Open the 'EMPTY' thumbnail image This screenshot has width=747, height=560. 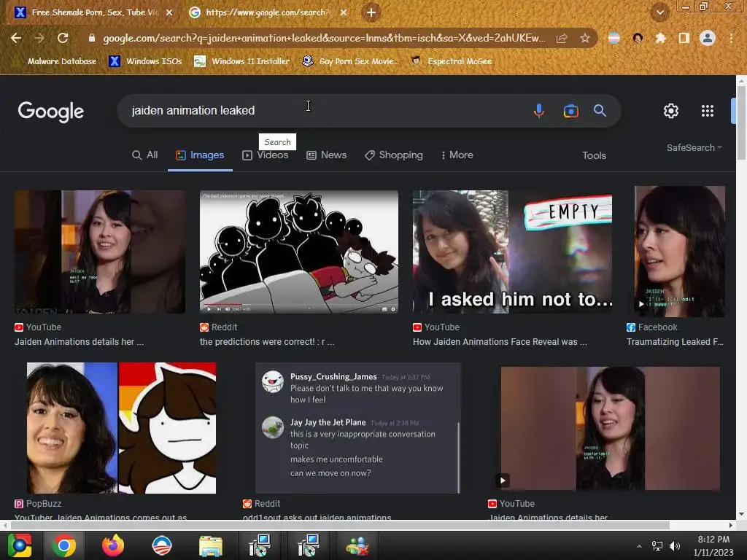click(x=512, y=252)
